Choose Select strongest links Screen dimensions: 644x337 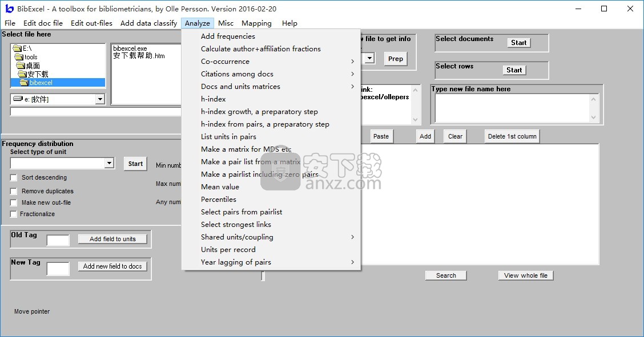(271, 225)
